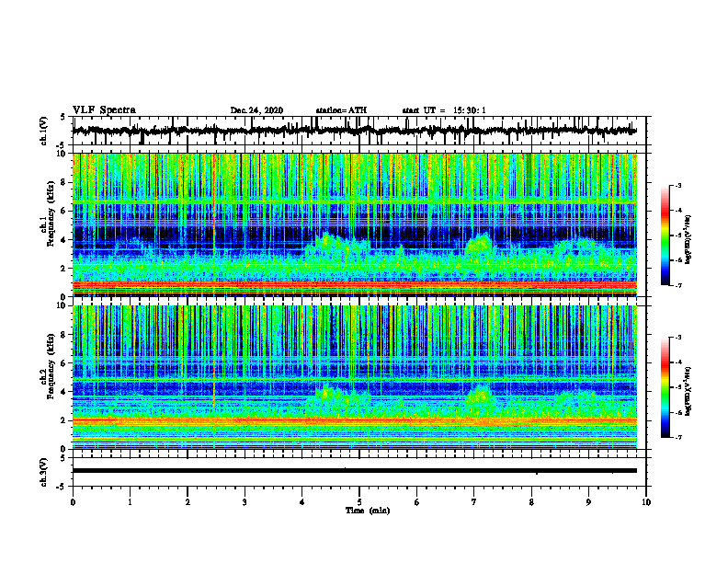This screenshot has height=563, width=728.
Task: Select the date 'Dec. 24, 2020'
Action: click(x=256, y=110)
